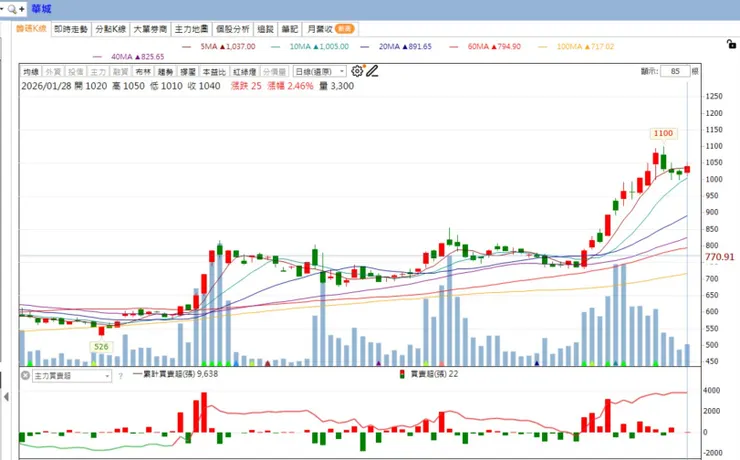740x460 pixels.
Task: Toggle the 布林 Bollinger band overlay
Action: click(143, 72)
